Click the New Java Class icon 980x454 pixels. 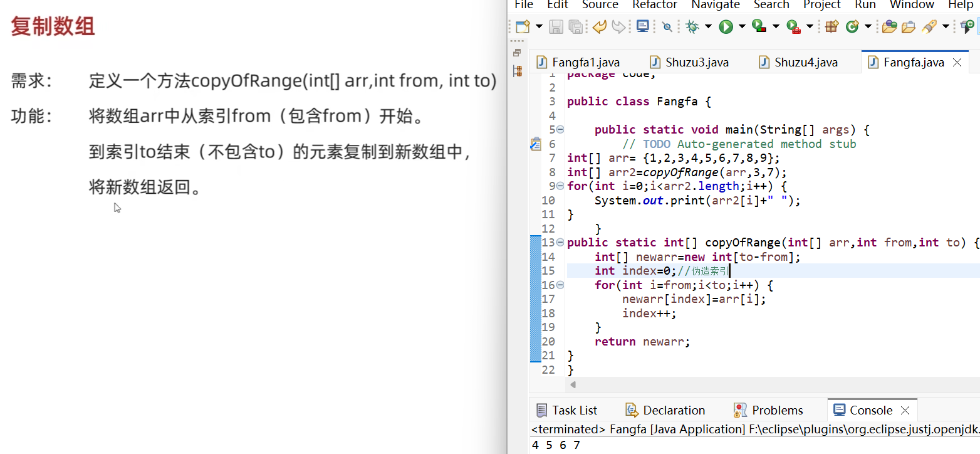tap(852, 26)
